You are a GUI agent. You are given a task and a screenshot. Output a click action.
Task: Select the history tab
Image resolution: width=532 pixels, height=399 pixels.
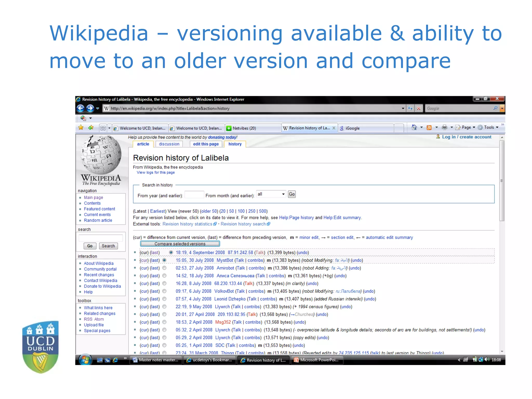(235, 144)
